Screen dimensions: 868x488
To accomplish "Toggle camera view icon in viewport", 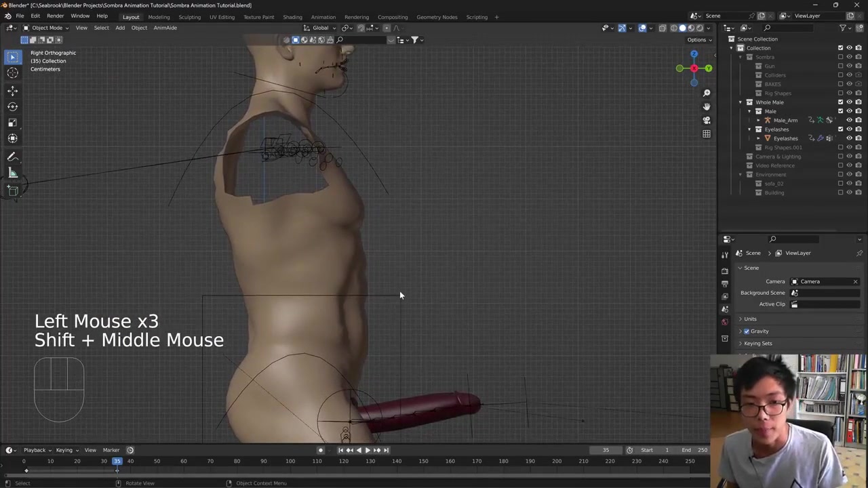I will pyautogui.click(x=706, y=120).
